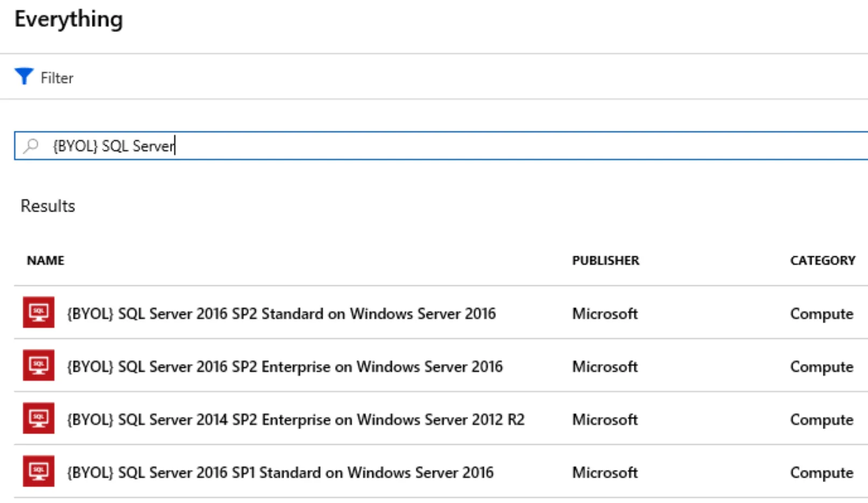This screenshot has width=868, height=503.
Task: Select '{BYOL} SQL Server 2016 SP1 Standard on Windows Server 2016'
Action: 280,472
